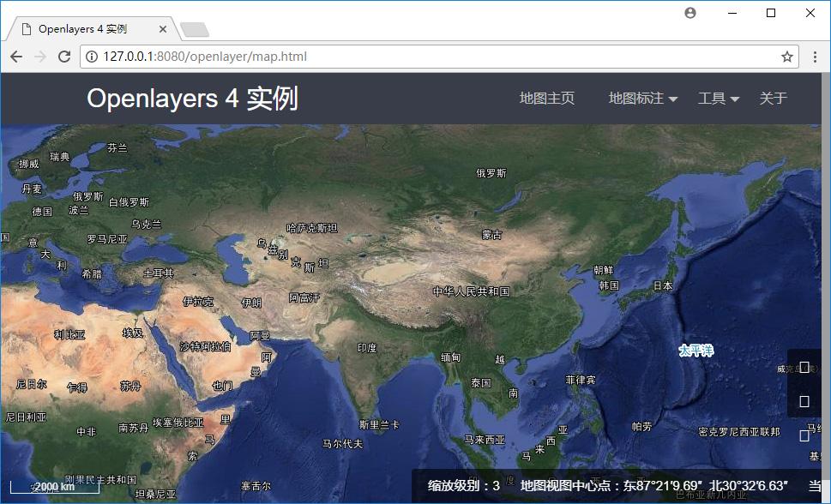Screen dimensions: 831x504
Task: Focus the URL address bar
Action: click(x=440, y=57)
